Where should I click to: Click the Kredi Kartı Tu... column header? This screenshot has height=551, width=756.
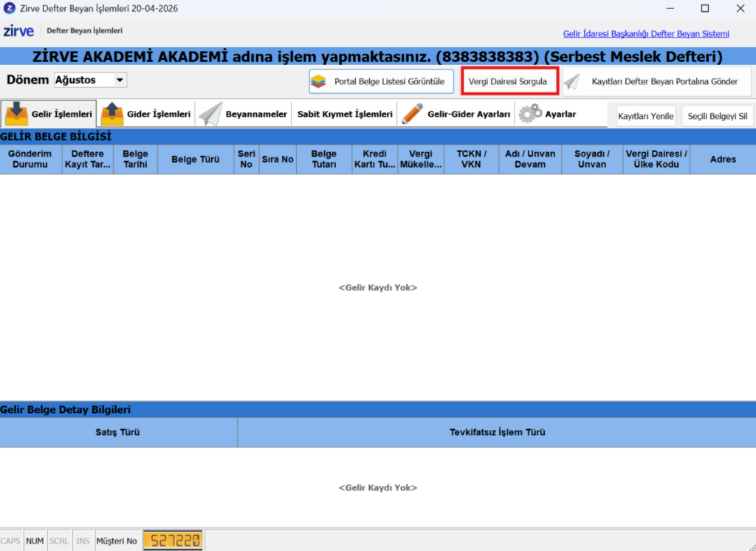coord(374,160)
